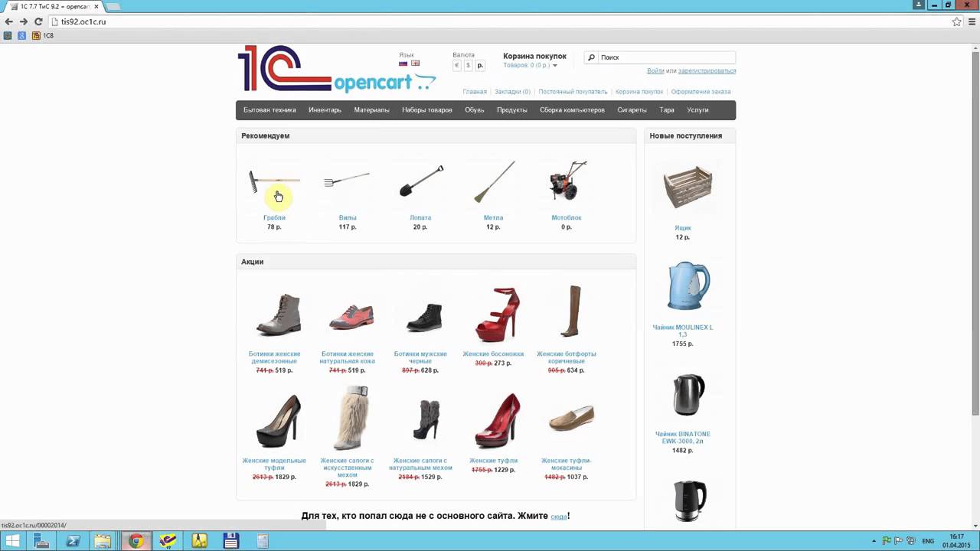Open Оформление заказа link
This screenshot has width=980, height=551.
[x=701, y=92]
